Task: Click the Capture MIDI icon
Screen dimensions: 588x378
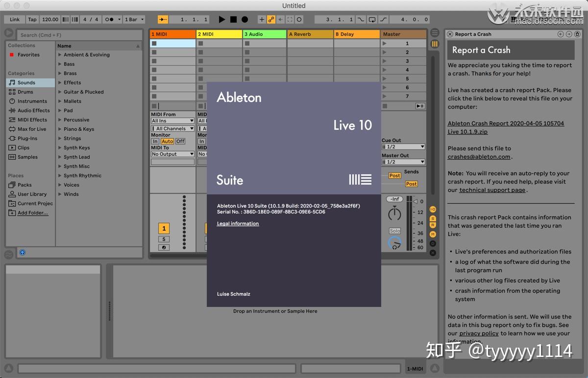Action: [x=290, y=20]
